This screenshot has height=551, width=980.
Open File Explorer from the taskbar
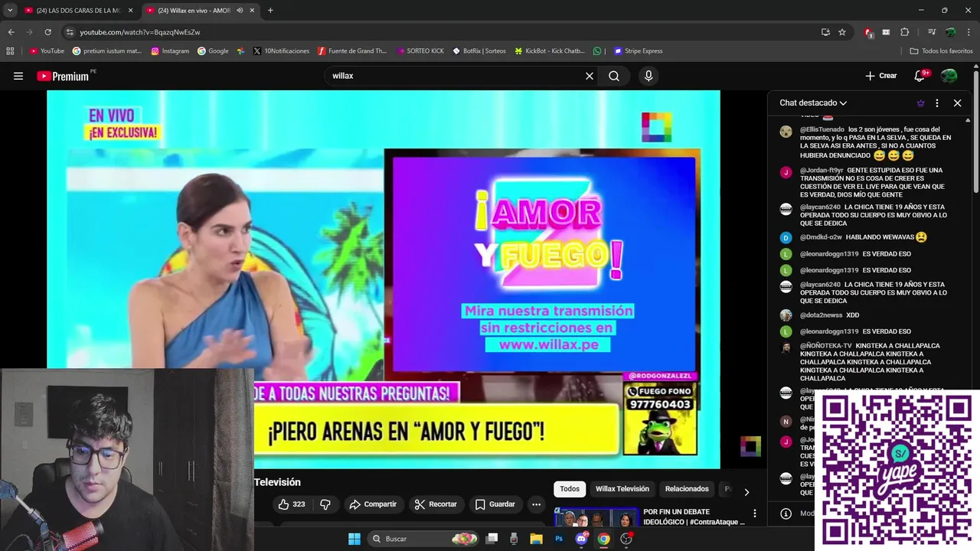pyautogui.click(x=537, y=539)
